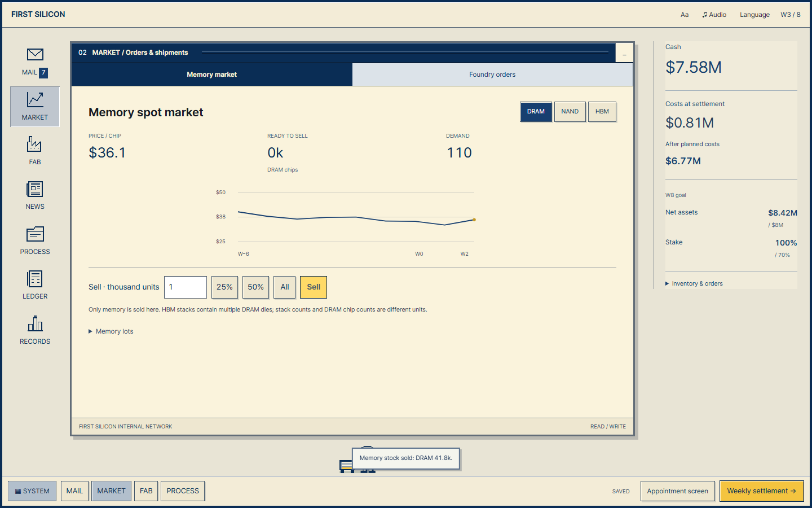Open MARKET from the bottom taskbar
812x508 pixels.
click(111, 491)
